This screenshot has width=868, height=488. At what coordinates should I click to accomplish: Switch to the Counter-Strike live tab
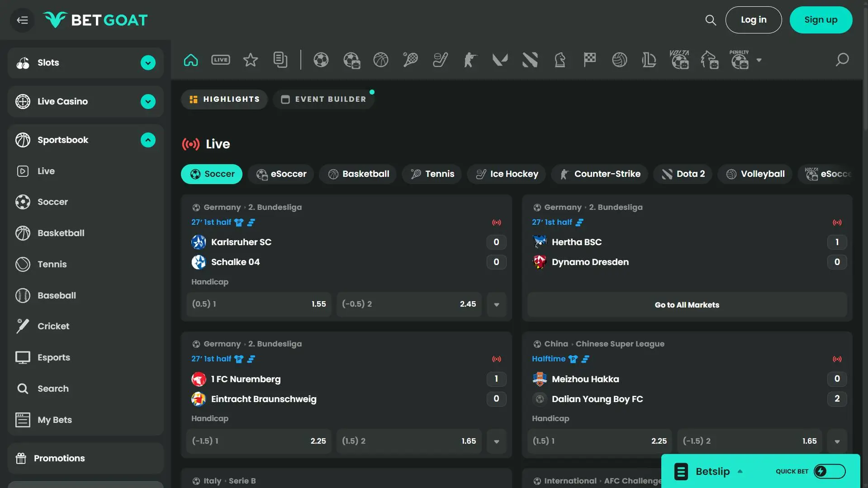(x=600, y=174)
